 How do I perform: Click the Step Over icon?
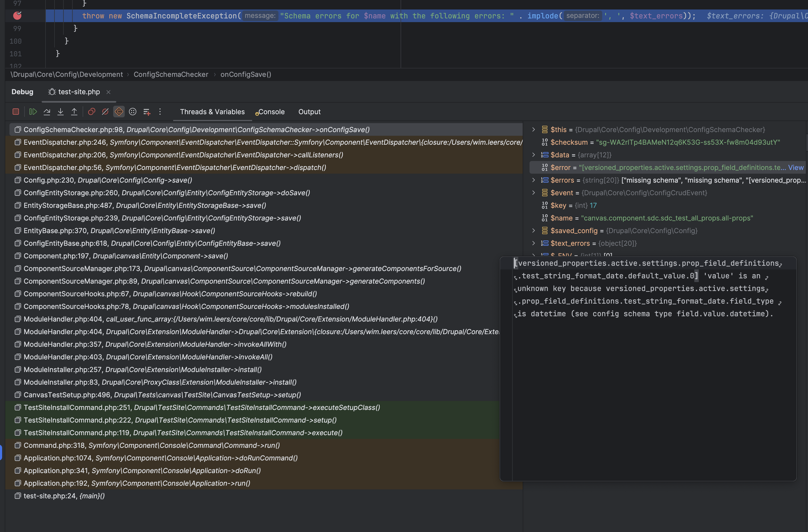point(47,112)
